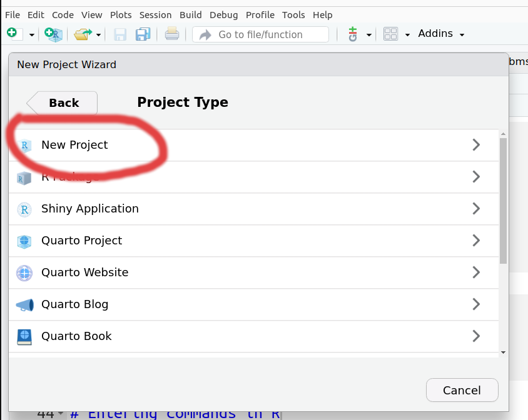
Task: Open the Tools menu
Action: [x=293, y=14]
